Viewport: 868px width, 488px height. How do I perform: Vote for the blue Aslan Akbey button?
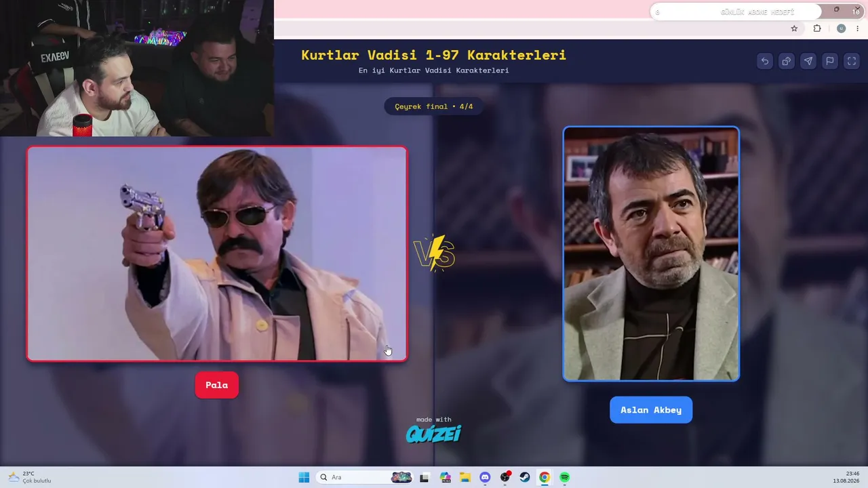coord(651,409)
